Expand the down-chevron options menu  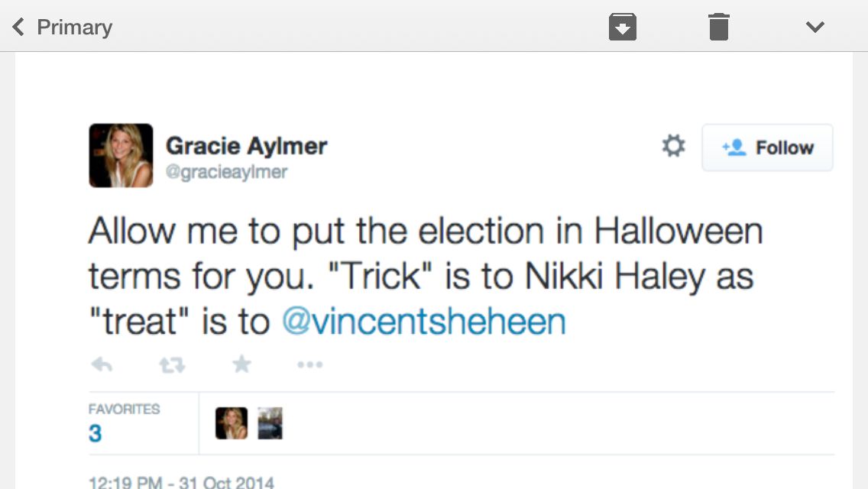tap(815, 28)
